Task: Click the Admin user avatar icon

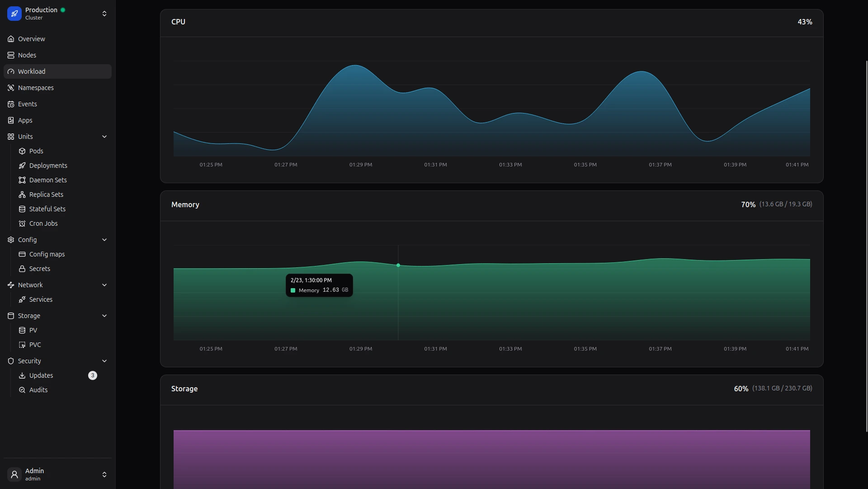Action: point(14,474)
